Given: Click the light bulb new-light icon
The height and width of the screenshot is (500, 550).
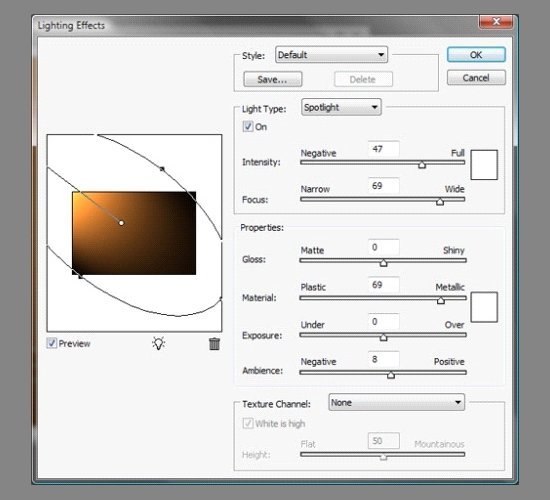Looking at the screenshot, I should tap(159, 343).
